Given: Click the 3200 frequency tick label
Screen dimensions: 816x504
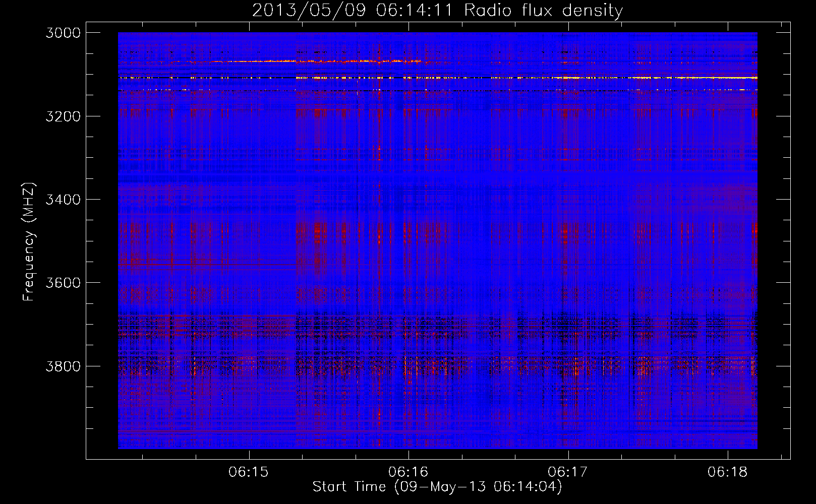Looking at the screenshot, I should click(63, 116).
